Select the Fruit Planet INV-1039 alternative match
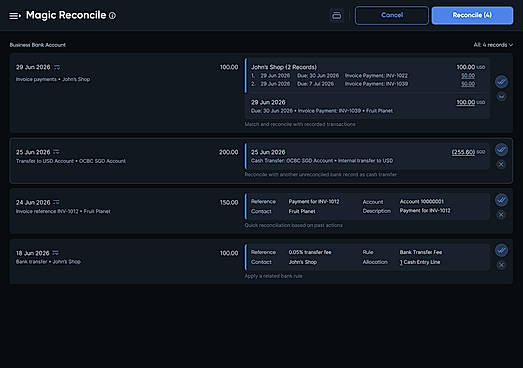 pyautogui.click(x=367, y=106)
